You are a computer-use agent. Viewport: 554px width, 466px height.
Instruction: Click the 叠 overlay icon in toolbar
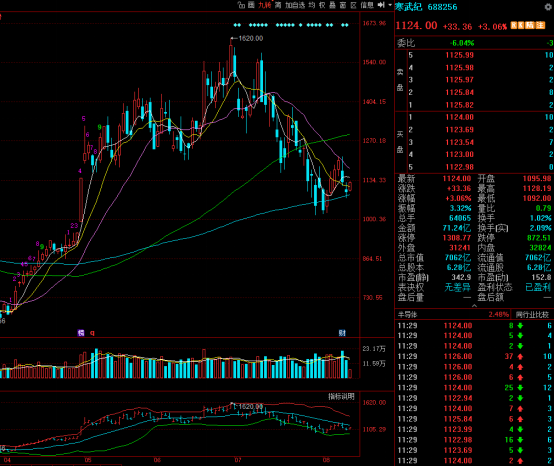tap(332, 5)
